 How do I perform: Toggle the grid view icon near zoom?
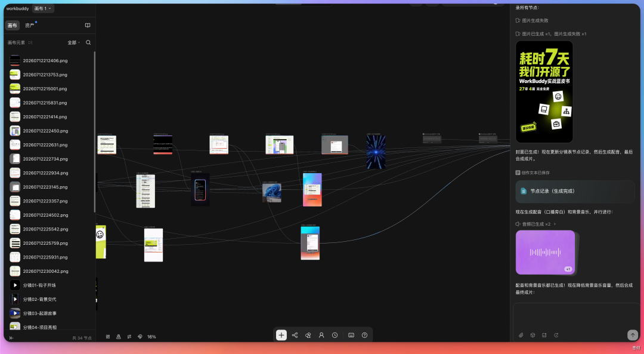pos(107,336)
